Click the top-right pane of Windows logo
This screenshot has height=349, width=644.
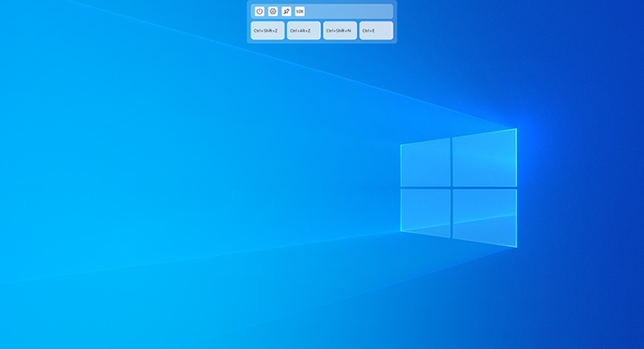pos(484,157)
